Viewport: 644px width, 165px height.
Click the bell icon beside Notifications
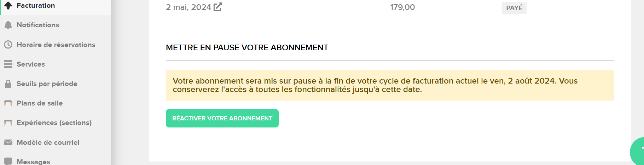pos(8,25)
